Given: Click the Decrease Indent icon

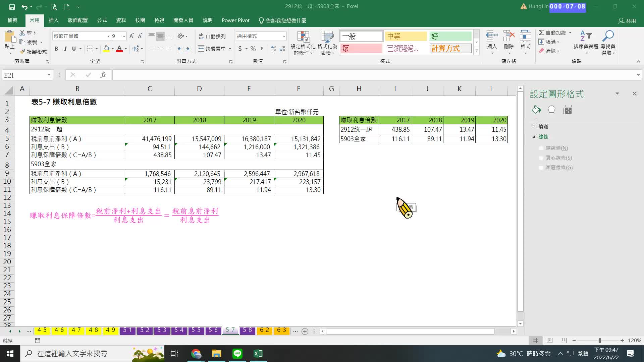Looking at the screenshot, I should click(x=180, y=49).
